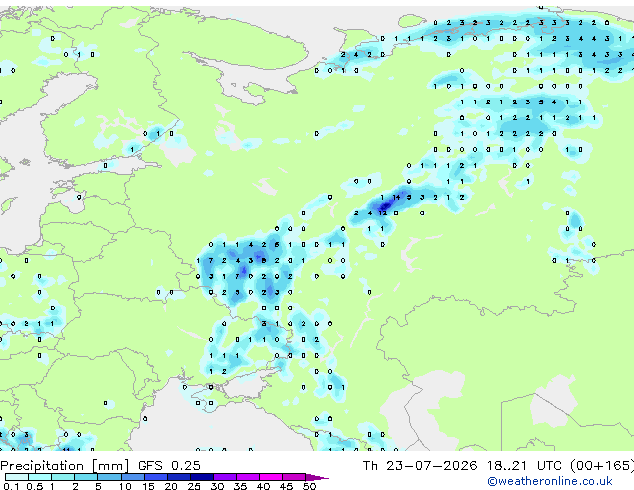
Task: Click the legend label '45'
Action: click(x=286, y=486)
